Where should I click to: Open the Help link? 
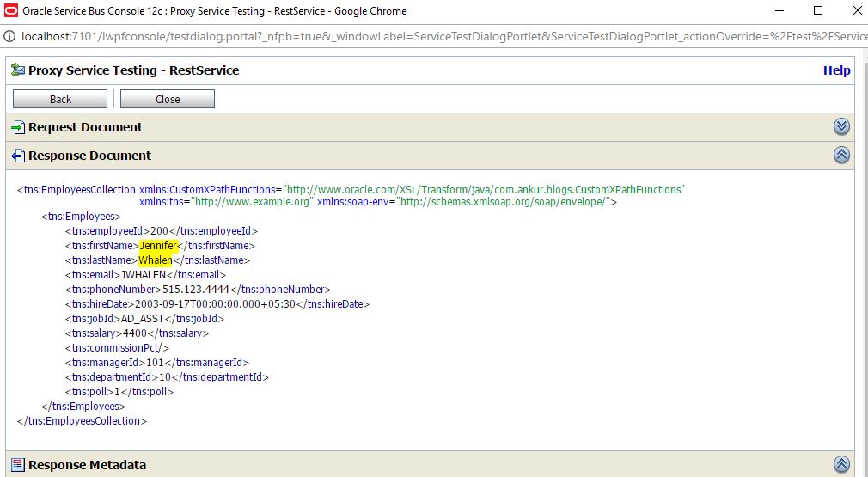click(836, 70)
